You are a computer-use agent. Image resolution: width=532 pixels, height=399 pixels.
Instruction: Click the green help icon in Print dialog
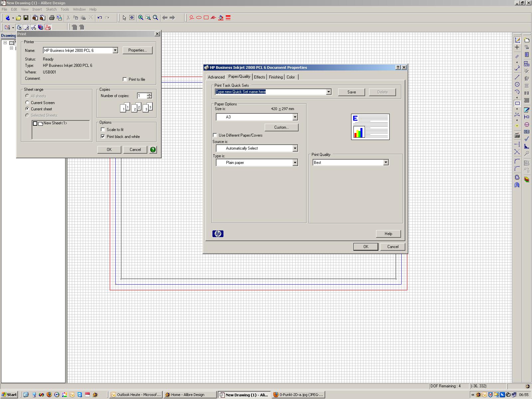point(153,150)
